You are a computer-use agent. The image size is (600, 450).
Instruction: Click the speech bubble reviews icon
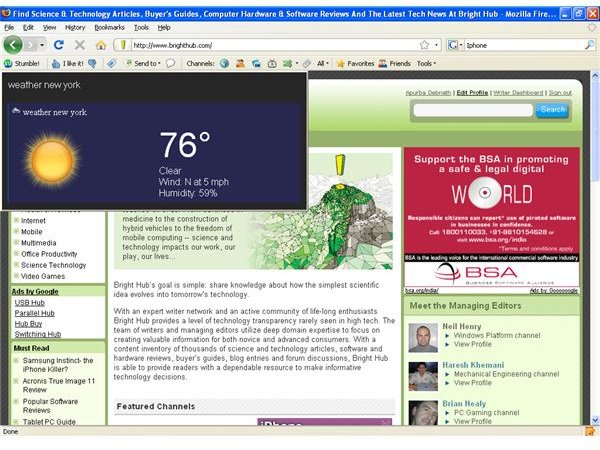[171, 64]
